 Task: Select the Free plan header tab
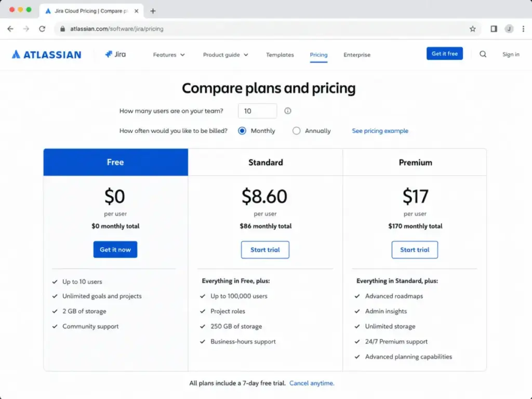(116, 162)
